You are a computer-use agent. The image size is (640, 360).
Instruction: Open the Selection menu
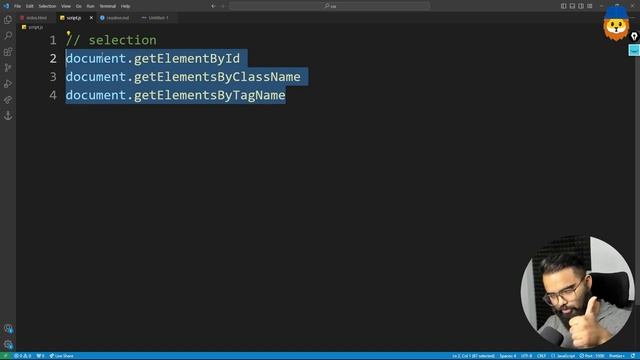pyautogui.click(x=47, y=6)
